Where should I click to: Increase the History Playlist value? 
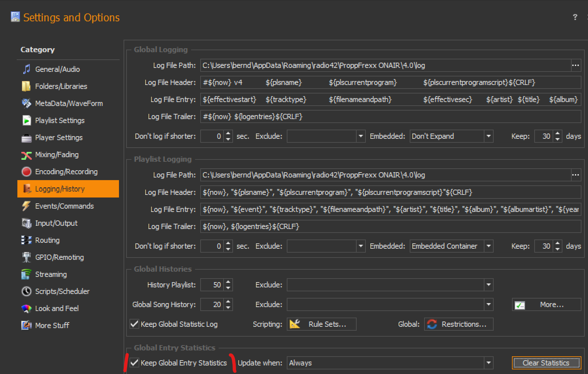click(228, 282)
